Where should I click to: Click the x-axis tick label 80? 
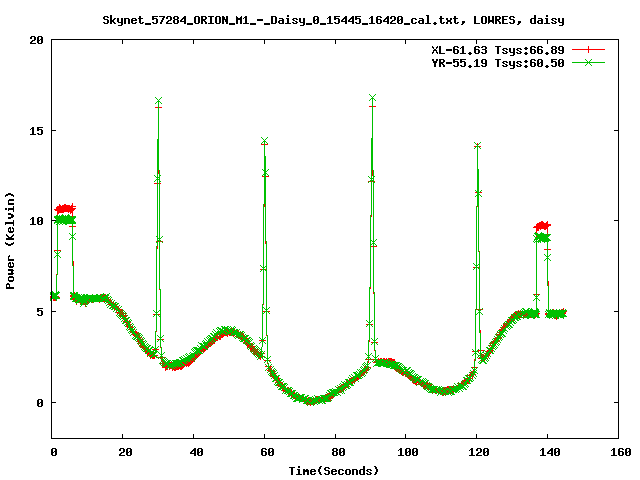pyautogui.click(x=338, y=452)
